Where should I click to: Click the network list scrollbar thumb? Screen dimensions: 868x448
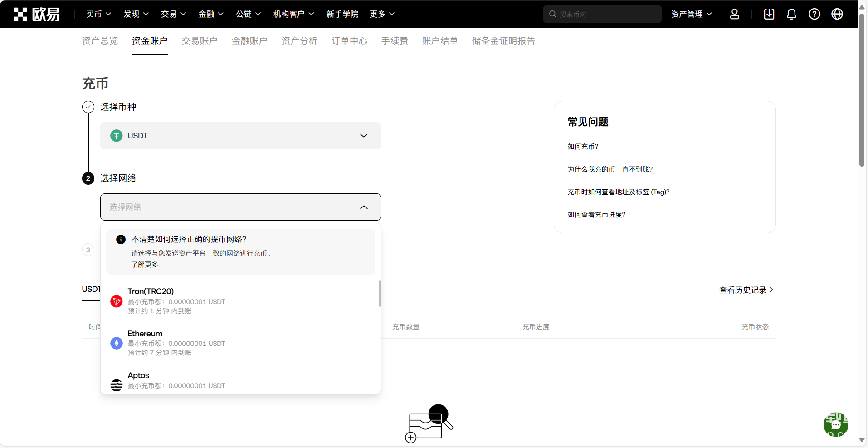380,293
